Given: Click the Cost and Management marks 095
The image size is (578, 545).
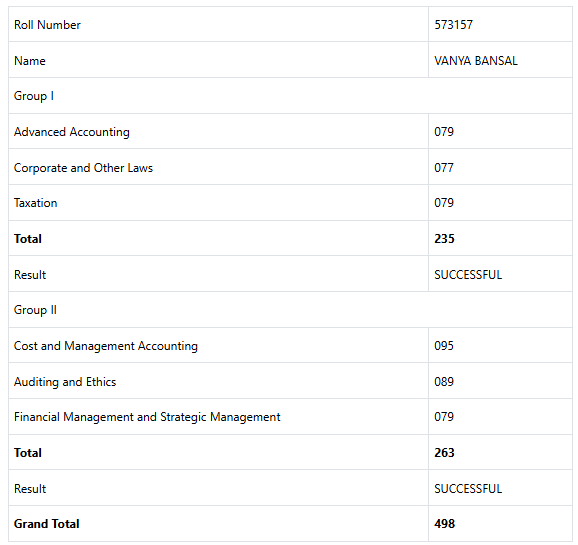Looking at the screenshot, I should point(444,346).
